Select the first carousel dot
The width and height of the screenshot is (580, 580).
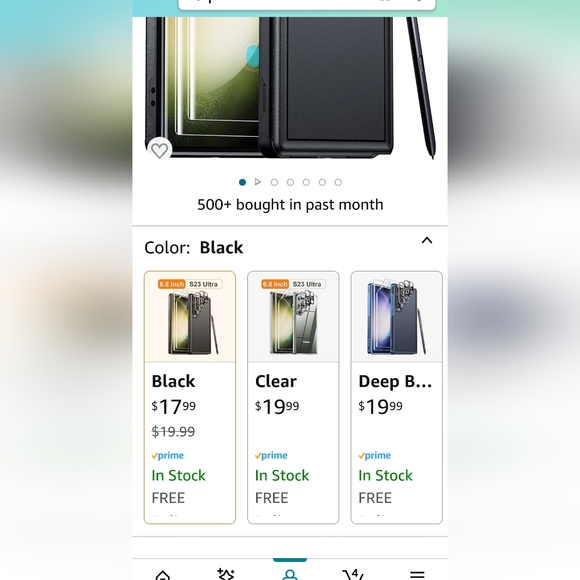pyautogui.click(x=242, y=182)
